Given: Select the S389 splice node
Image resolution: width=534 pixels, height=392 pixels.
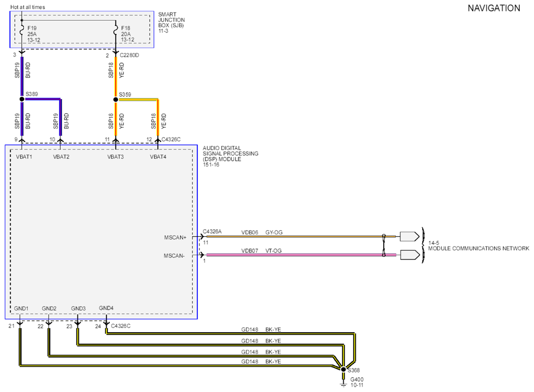Looking at the screenshot, I should (22, 99).
